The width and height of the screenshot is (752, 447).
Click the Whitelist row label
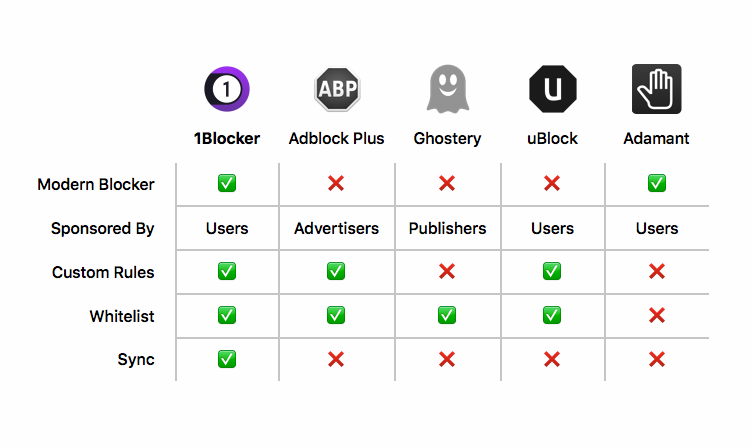(x=122, y=317)
